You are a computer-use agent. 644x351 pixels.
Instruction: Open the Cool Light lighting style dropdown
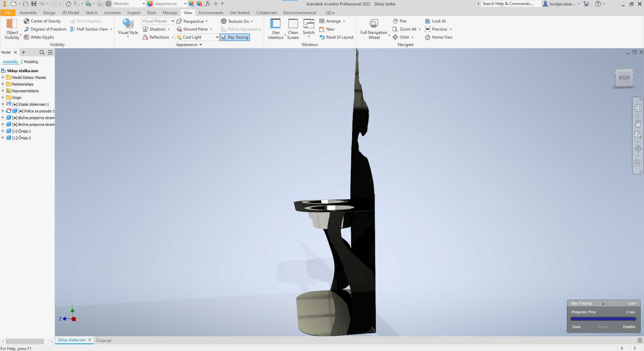coord(217,37)
